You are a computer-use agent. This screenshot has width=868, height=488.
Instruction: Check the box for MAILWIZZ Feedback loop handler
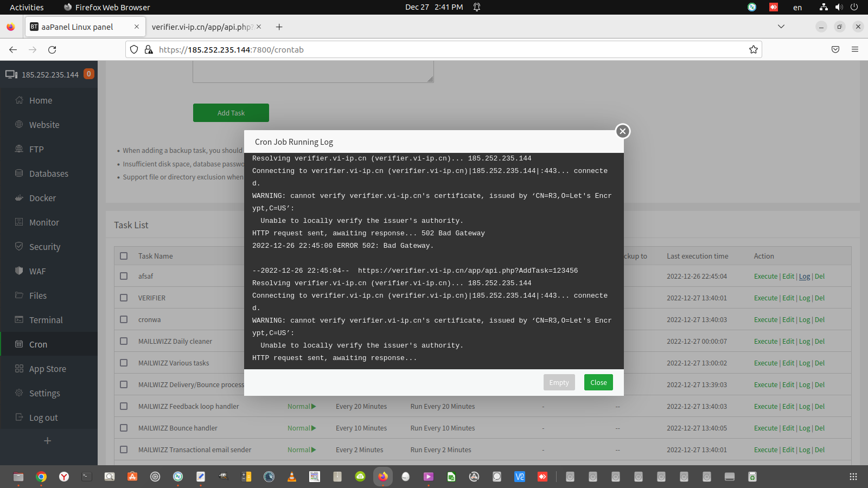[x=124, y=406]
